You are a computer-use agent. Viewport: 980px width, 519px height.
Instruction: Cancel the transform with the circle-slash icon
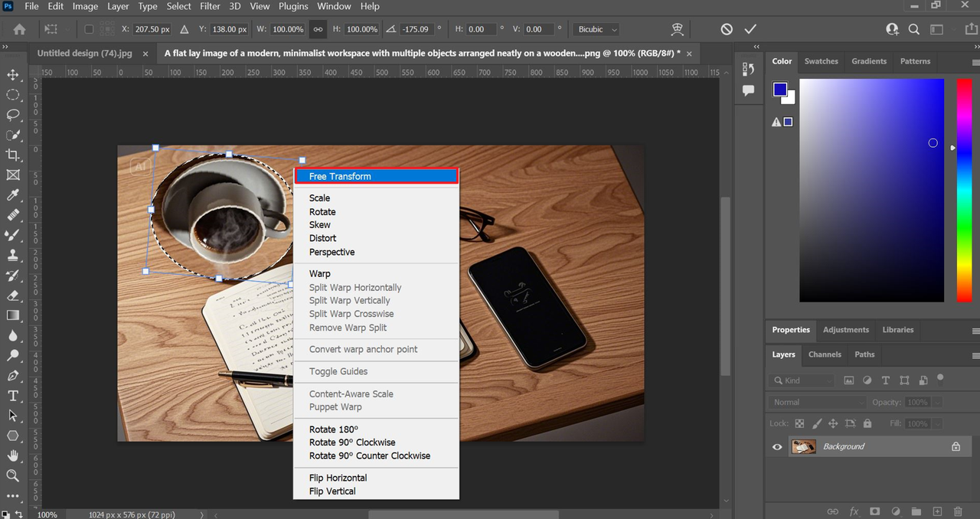[727, 29]
